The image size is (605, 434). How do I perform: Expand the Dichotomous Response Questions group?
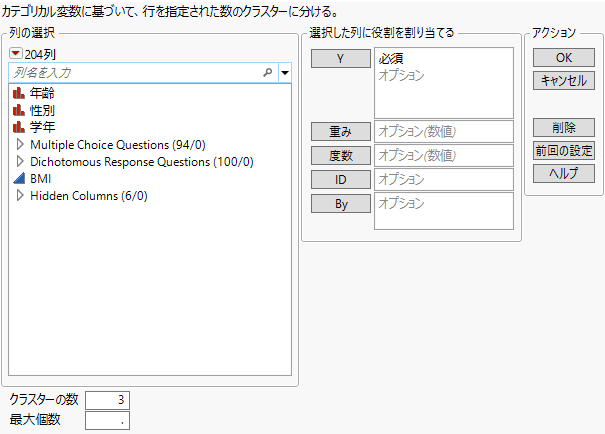pos(20,162)
